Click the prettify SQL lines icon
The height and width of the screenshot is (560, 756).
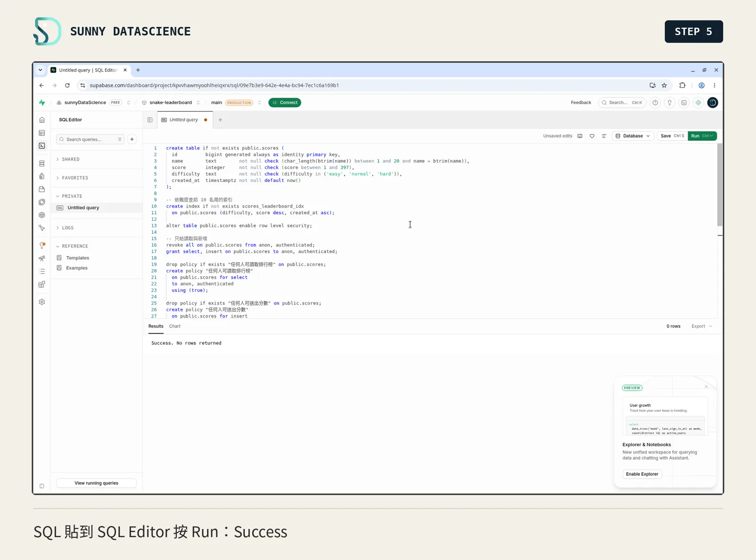pos(604,136)
